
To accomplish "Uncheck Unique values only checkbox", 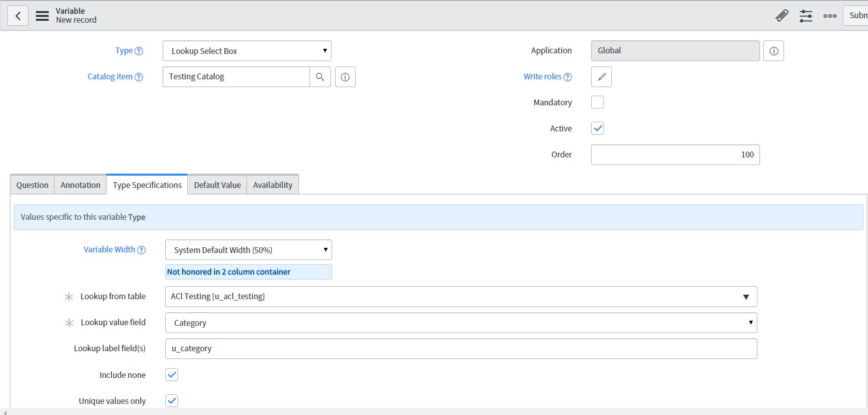I will (172, 401).
